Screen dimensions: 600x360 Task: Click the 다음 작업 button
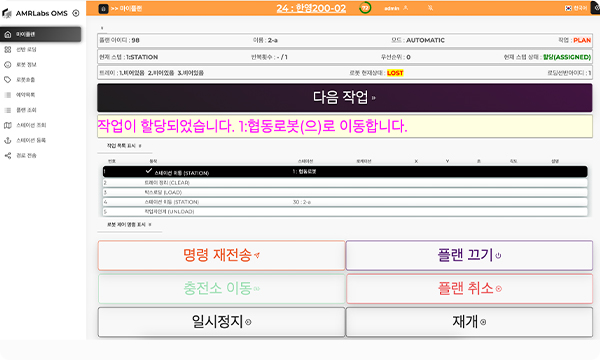tap(345, 98)
